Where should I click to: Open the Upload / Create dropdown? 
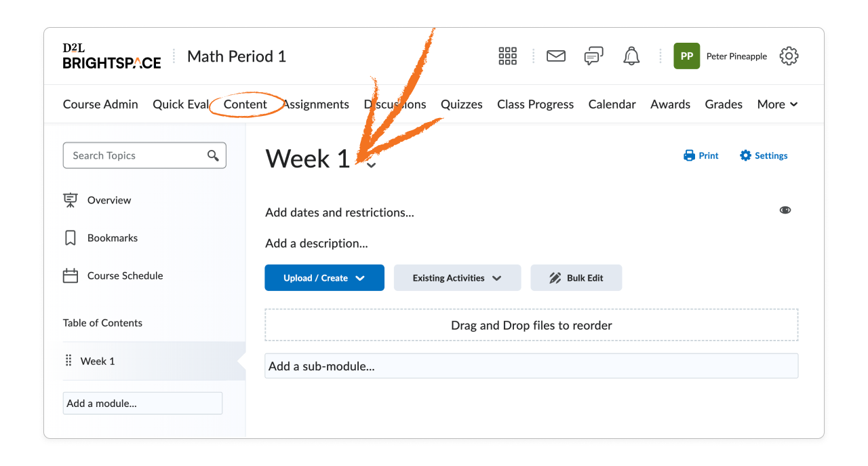tap(324, 277)
